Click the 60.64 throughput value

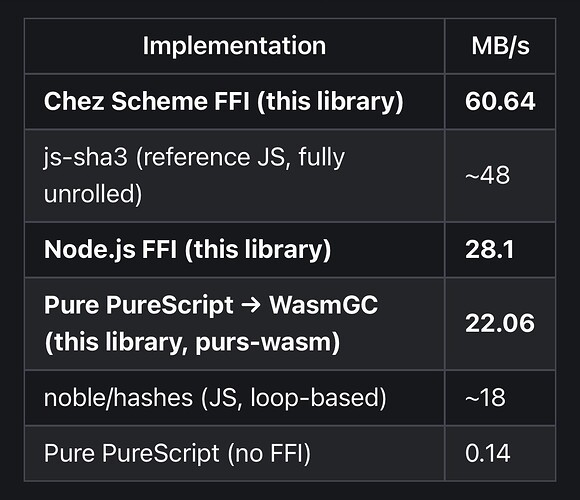pyautogui.click(x=500, y=101)
